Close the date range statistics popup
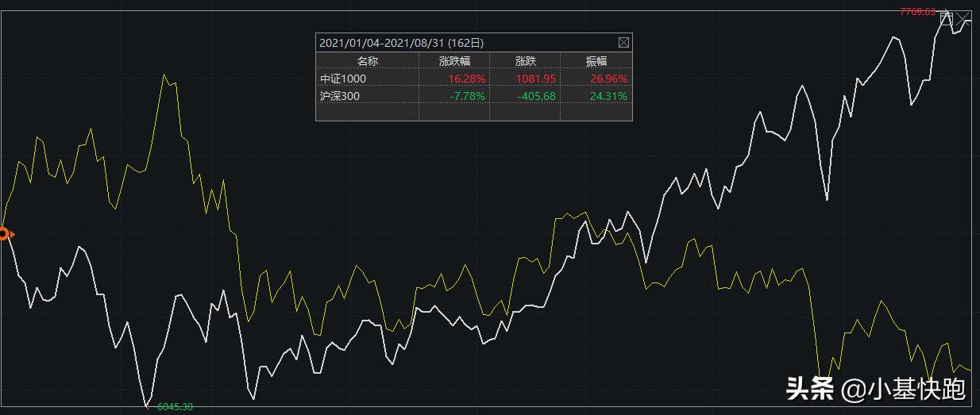Viewport: 980px width, 415px height. point(623,43)
